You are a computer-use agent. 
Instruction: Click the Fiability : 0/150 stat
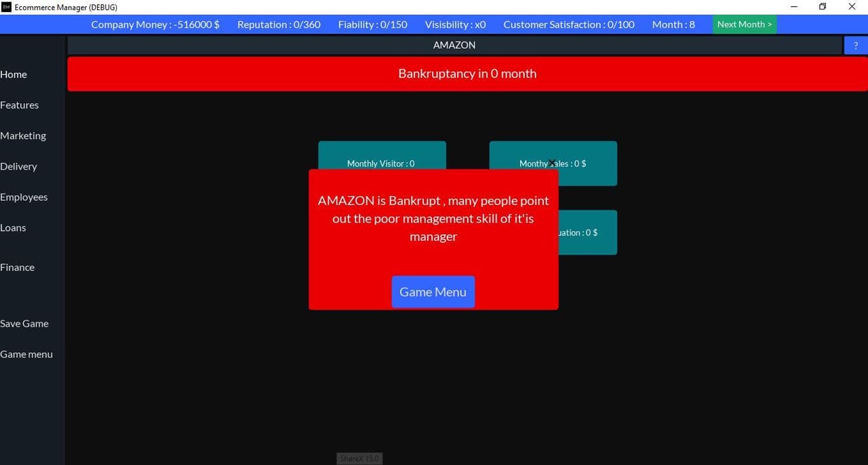(x=373, y=24)
